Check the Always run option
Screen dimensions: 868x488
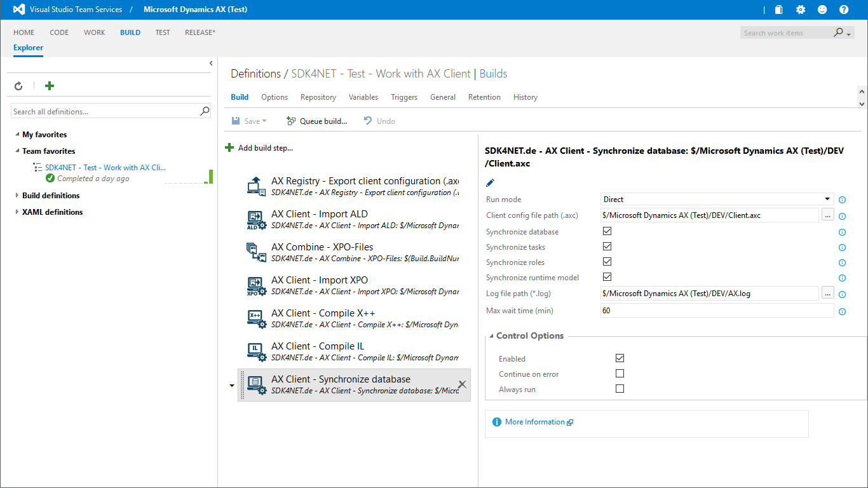(620, 389)
